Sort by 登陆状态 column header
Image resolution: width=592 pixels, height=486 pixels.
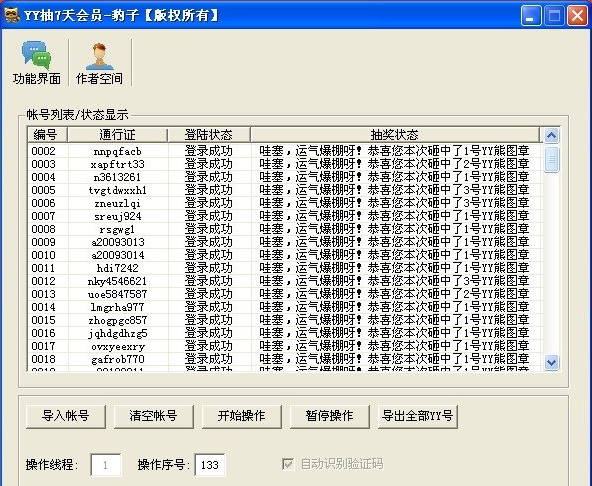click(209, 134)
